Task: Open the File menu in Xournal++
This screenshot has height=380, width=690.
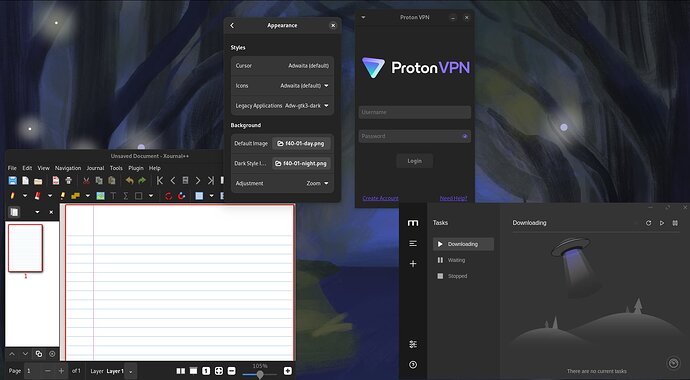Action: 12,168
